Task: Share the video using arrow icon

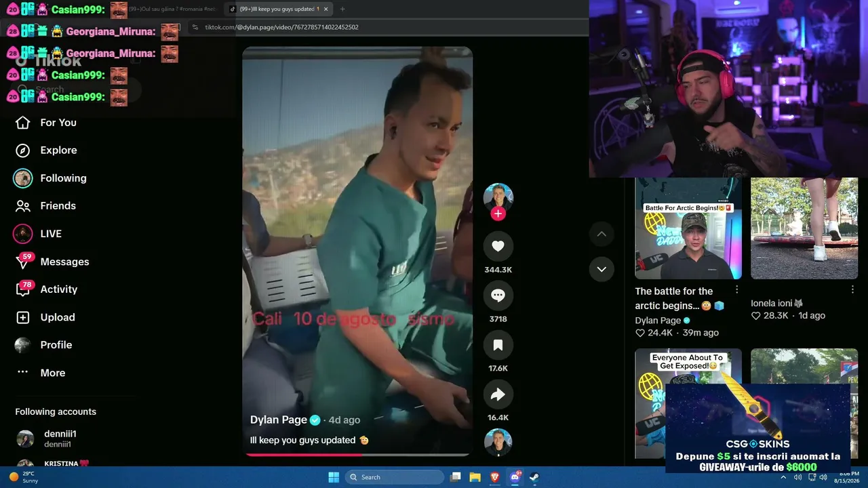Action: pyautogui.click(x=498, y=394)
